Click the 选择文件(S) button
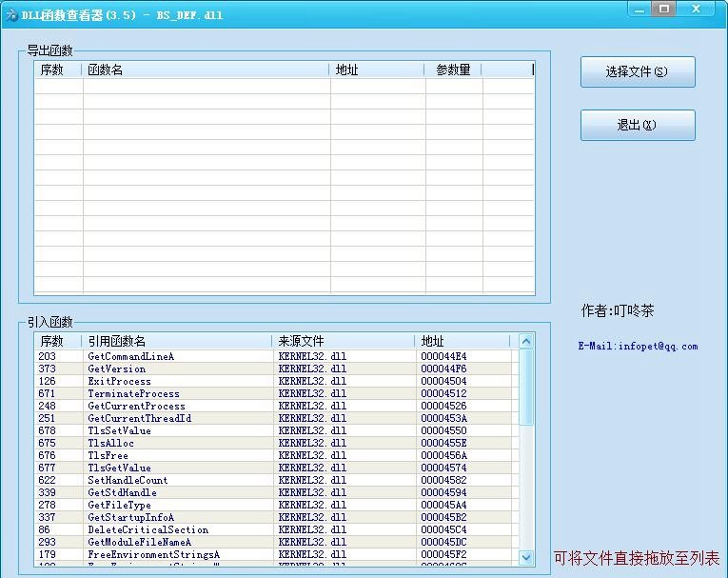Screen dimensions: 728x578 tap(638, 72)
